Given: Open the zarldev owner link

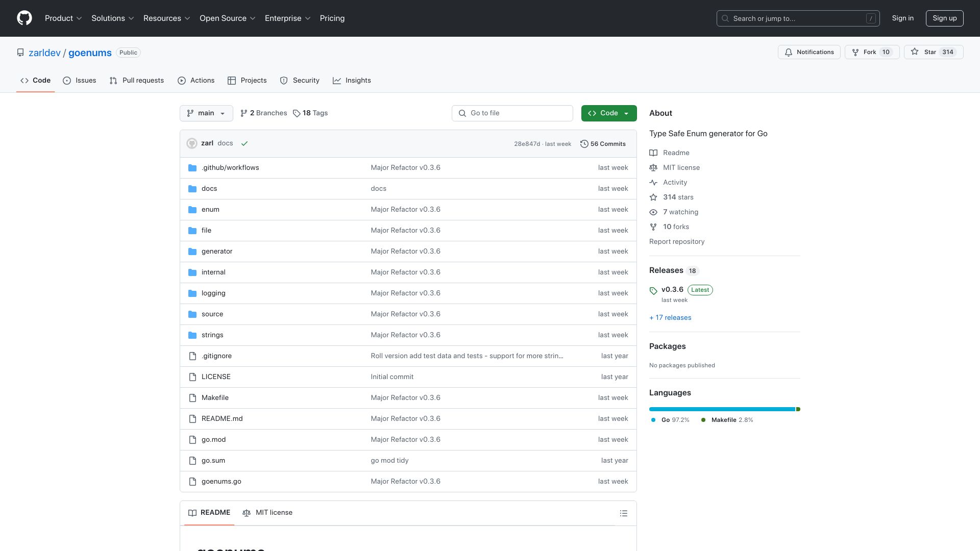Looking at the screenshot, I should click(x=44, y=53).
